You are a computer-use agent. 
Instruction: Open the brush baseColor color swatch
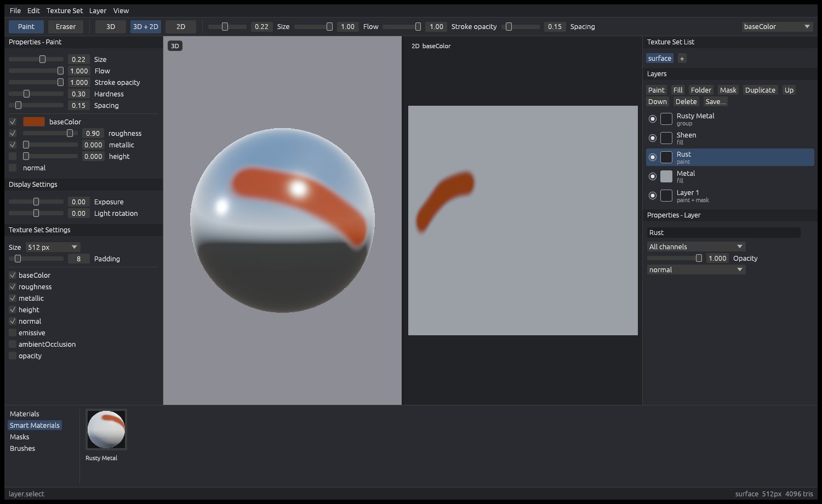point(34,122)
